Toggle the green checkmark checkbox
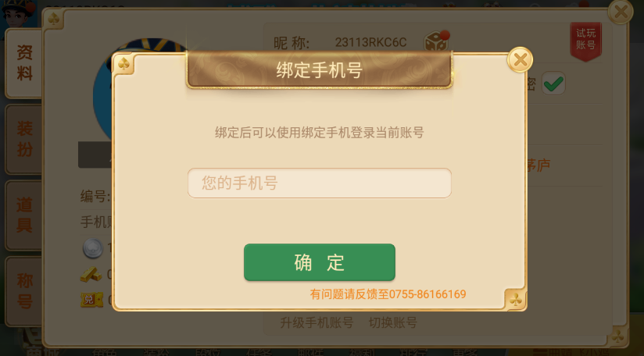 click(553, 84)
